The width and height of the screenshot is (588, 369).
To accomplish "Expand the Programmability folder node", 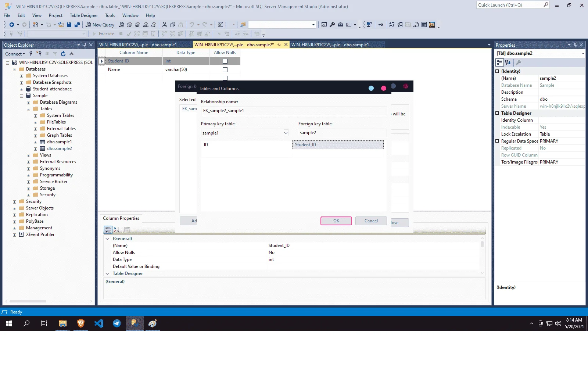I will 28,175.
